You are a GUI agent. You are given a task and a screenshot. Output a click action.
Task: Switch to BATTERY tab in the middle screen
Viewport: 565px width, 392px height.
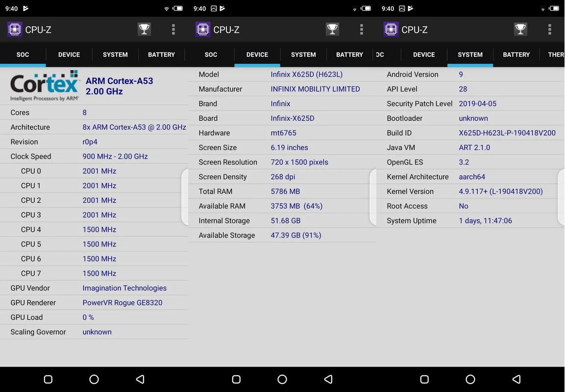(x=349, y=54)
